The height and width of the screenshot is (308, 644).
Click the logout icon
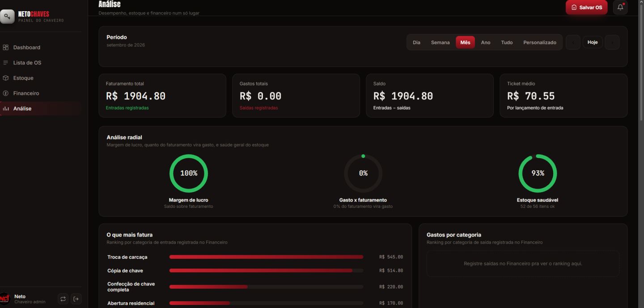pyautogui.click(x=76, y=299)
